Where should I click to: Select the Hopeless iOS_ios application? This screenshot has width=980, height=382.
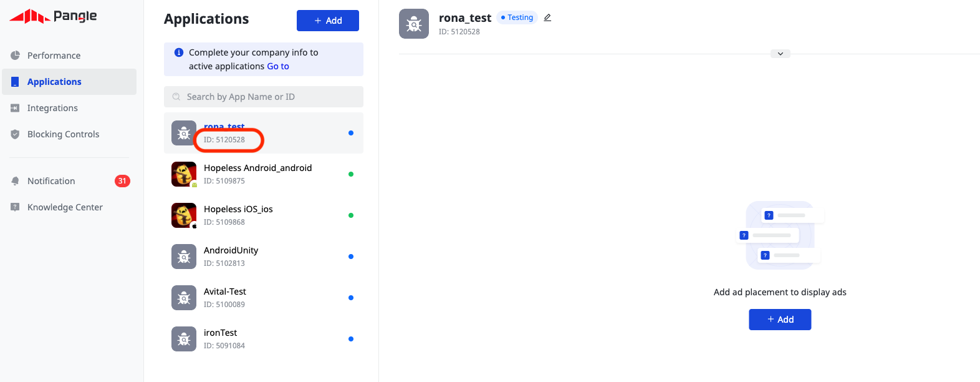(x=264, y=215)
